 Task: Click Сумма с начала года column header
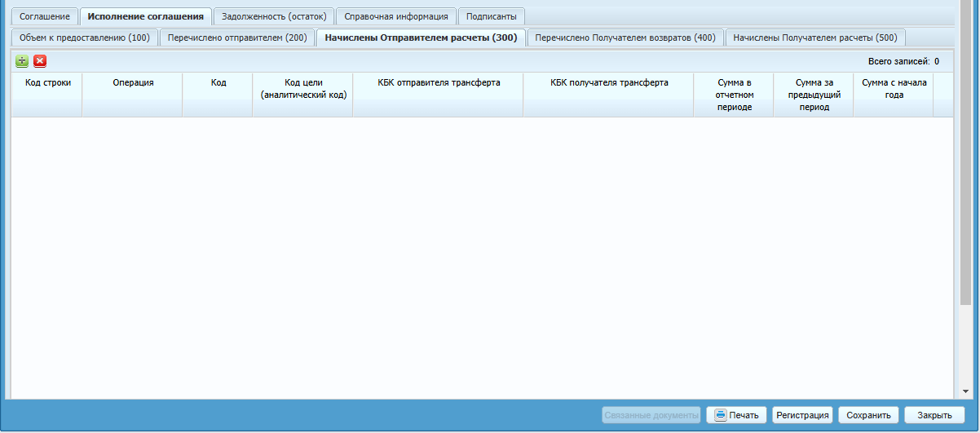894,88
